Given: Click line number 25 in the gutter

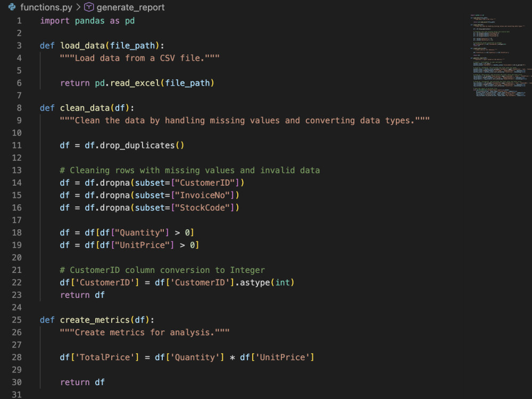Looking at the screenshot, I should (x=16, y=320).
